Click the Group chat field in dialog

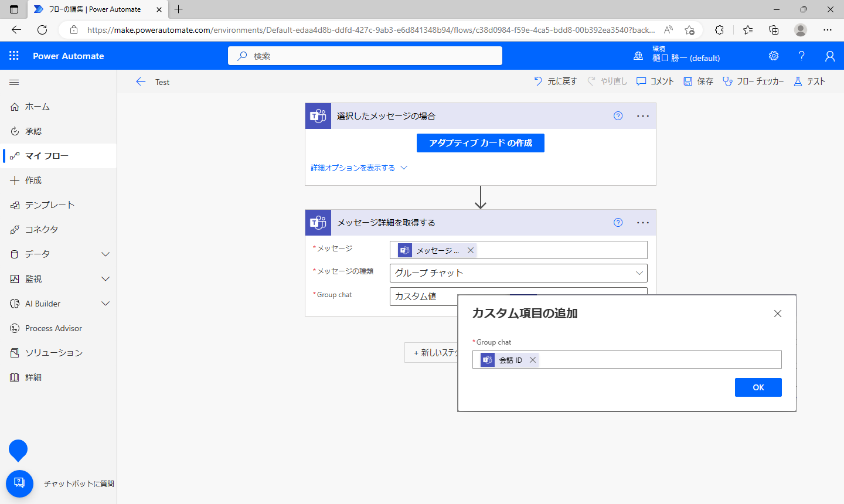click(627, 360)
